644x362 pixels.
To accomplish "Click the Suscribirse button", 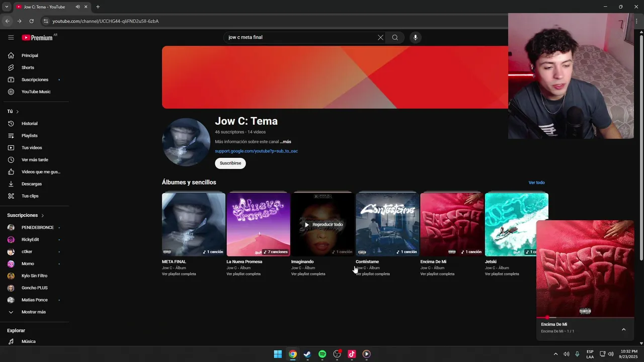I will tap(230, 163).
